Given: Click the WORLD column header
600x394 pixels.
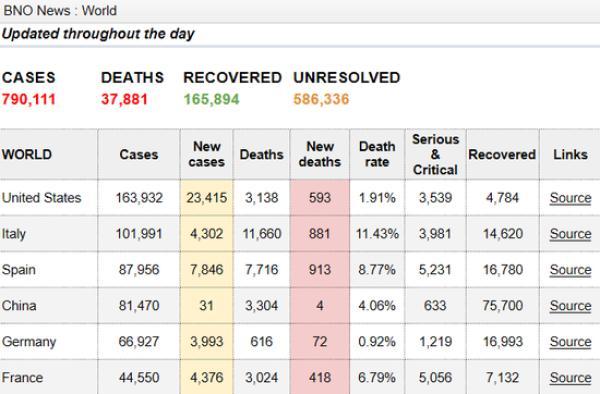Looking at the screenshot, I should (x=27, y=155).
